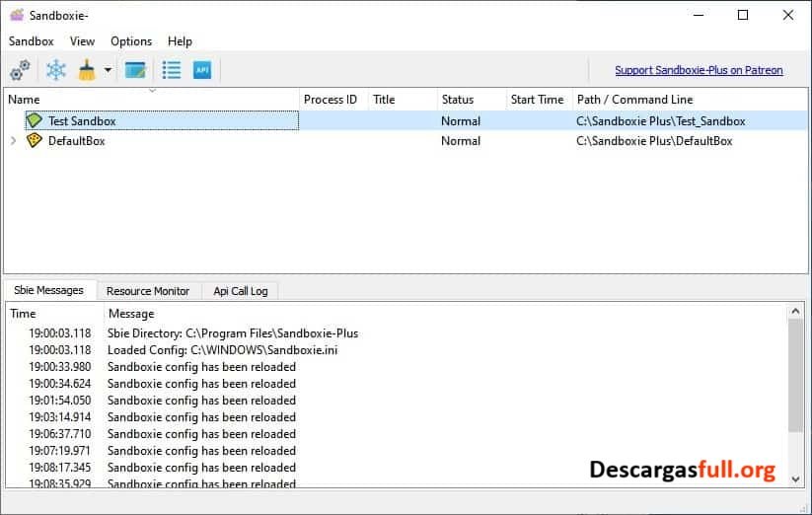
Task: Click Normal status of DefaultBox
Action: coord(461,140)
